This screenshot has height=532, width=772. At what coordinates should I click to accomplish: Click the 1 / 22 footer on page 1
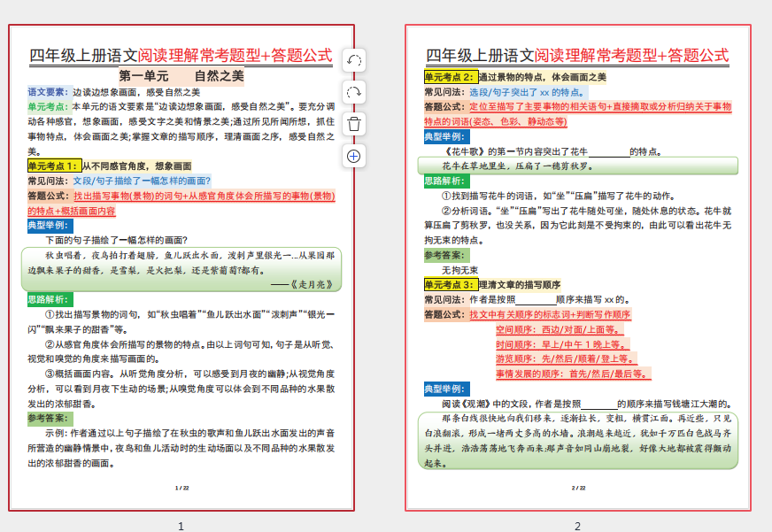tap(181, 488)
